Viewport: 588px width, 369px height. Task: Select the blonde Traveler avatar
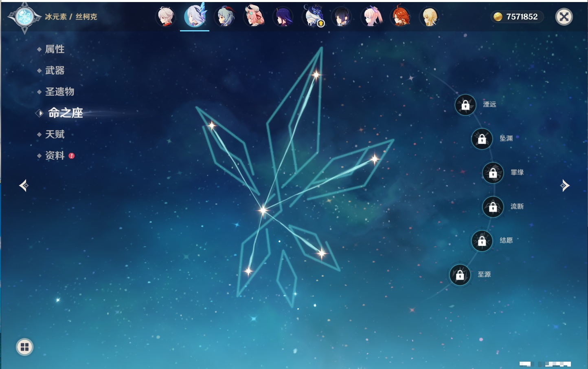pyautogui.click(x=430, y=17)
